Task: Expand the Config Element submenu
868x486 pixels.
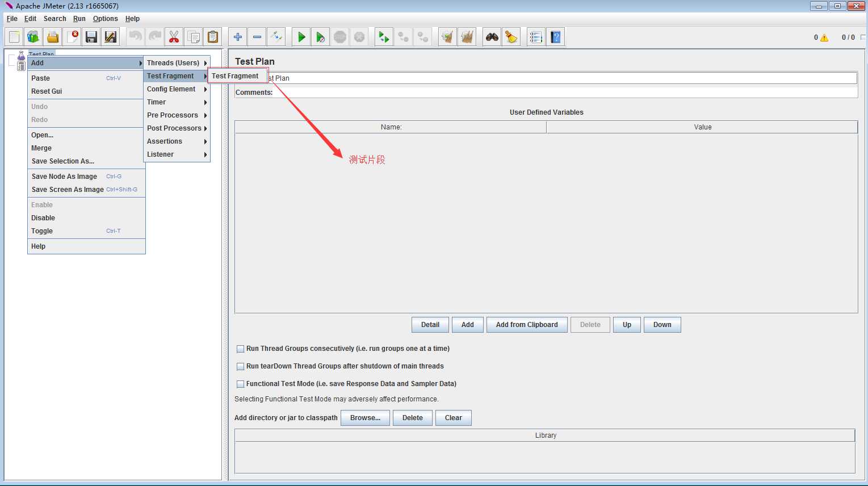Action: point(177,89)
